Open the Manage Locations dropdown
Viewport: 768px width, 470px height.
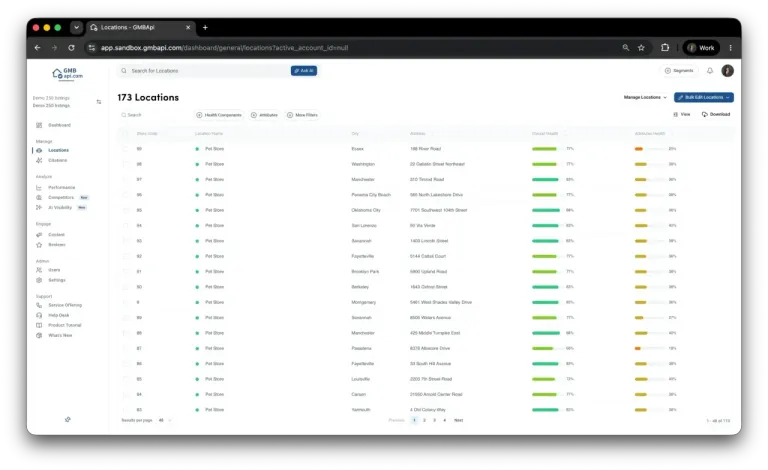(x=645, y=97)
